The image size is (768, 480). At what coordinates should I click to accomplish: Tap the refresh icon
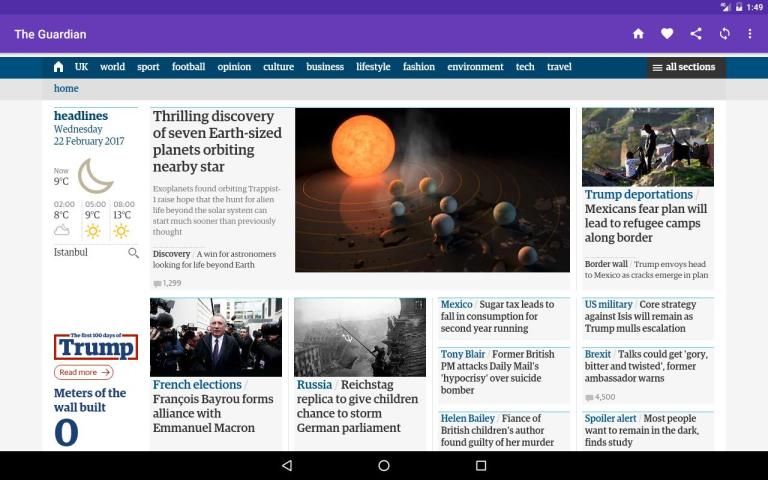pyautogui.click(x=725, y=34)
